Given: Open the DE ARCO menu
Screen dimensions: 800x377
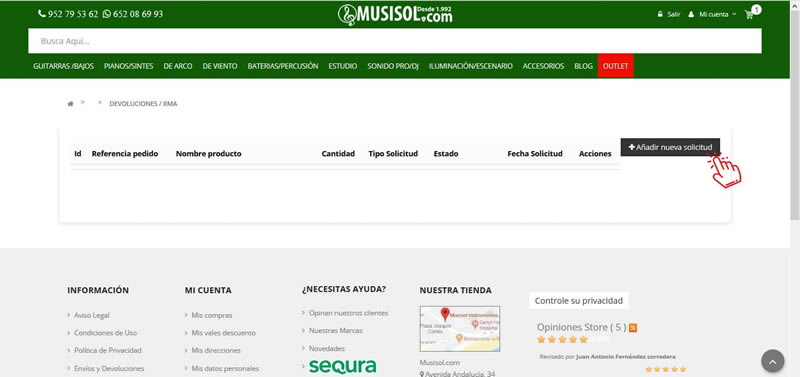Looking at the screenshot, I should pyautogui.click(x=178, y=66).
